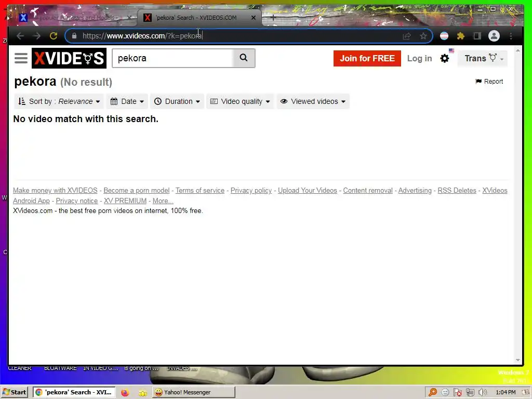The height and width of the screenshot is (399, 532).
Task: Click the browser forward arrow
Action: click(x=37, y=36)
